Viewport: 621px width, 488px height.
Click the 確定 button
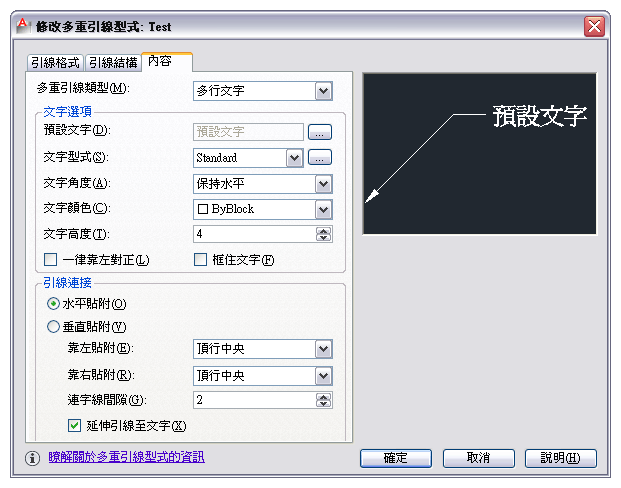pos(396,458)
